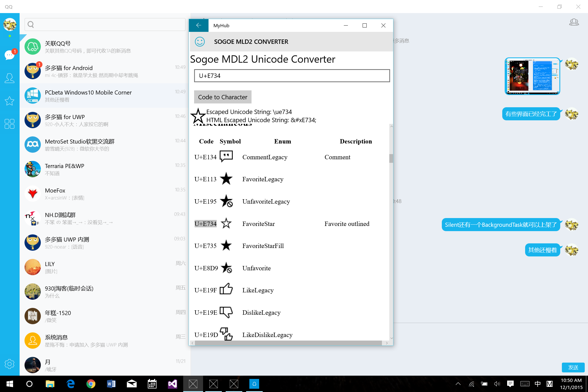Click the FavoriteStar outlined star symbol
The image size is (588, 392).
[226, 223]
